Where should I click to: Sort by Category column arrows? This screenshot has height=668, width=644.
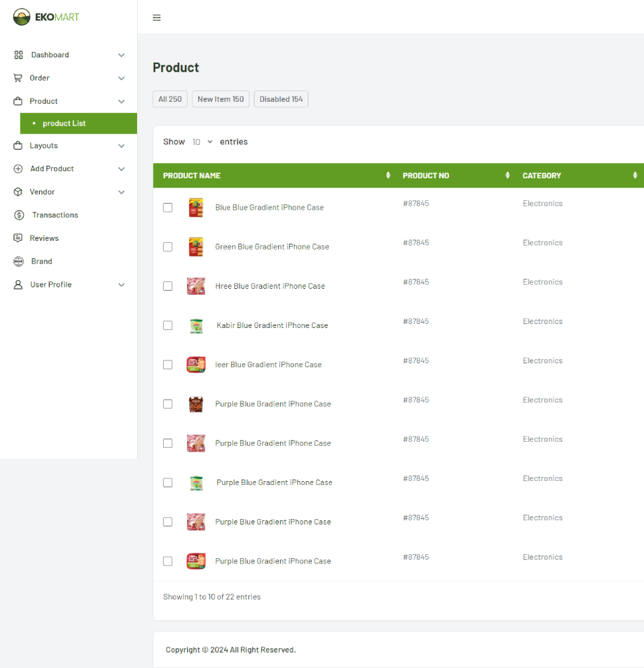tap(635, 175)
